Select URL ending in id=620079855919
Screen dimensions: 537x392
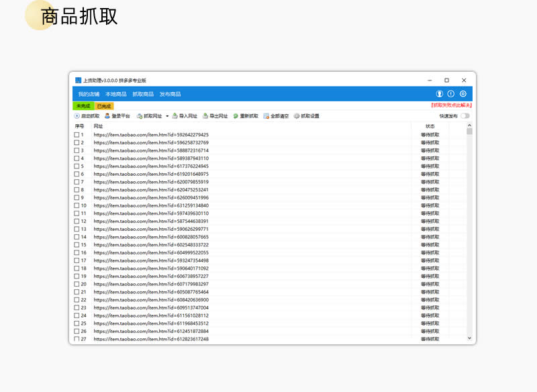151,182
